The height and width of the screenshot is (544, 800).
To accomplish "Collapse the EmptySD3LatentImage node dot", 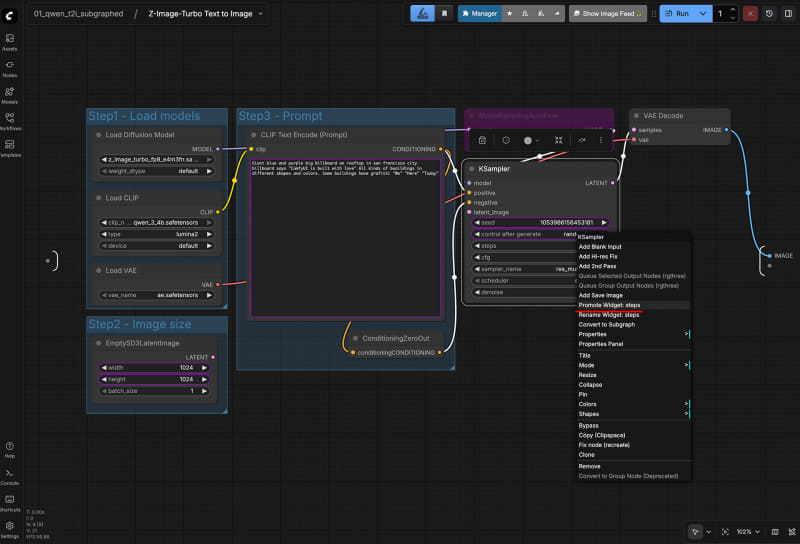I will click(x=98, y=343).
